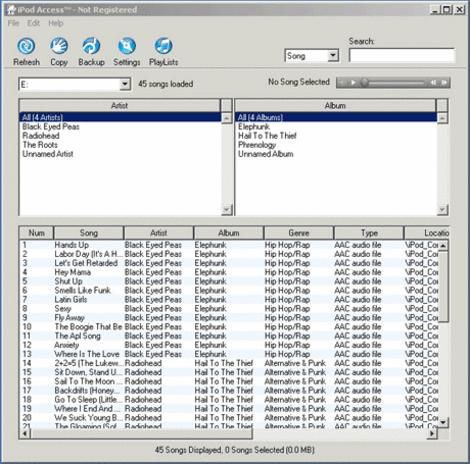Click the song list scroll down arrow
This screenshot has height=464, width=470.
tap(443, 422)
